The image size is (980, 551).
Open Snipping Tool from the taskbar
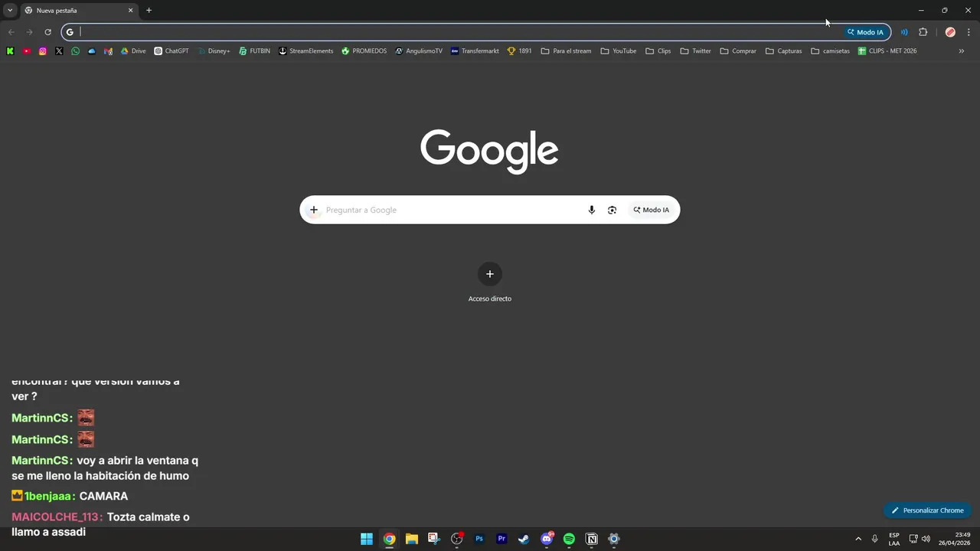click(x=434, y=539)
